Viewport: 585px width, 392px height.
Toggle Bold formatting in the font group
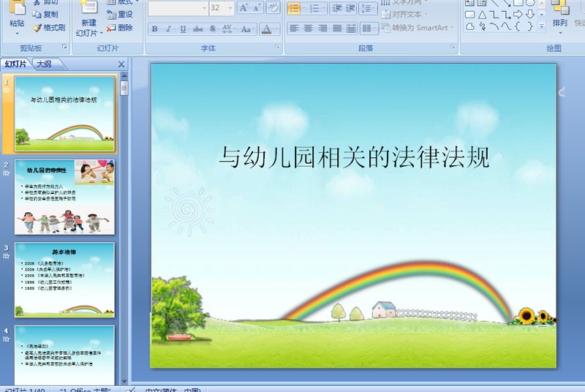coord(154,29)
